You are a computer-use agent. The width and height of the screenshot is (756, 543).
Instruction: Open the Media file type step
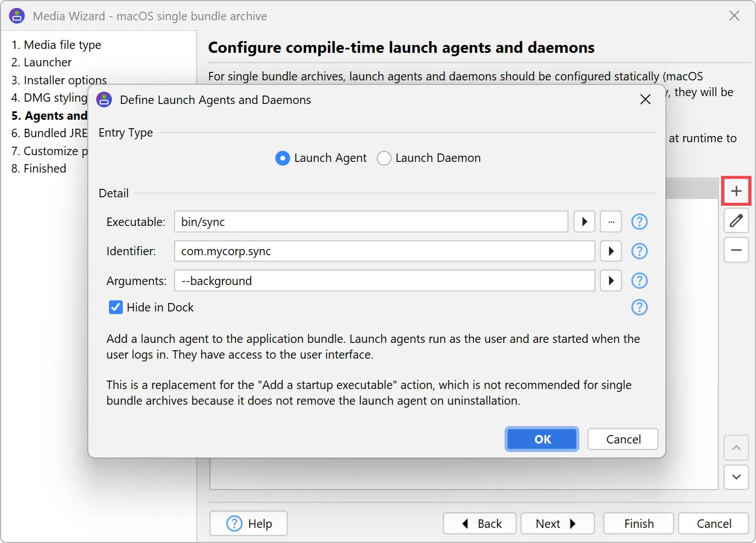coord(55,44)
